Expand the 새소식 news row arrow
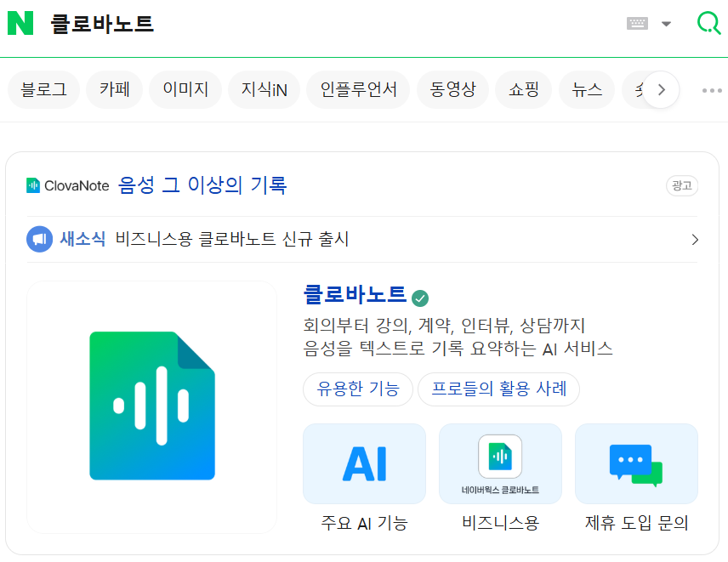Image resolution: width=728 pixels, height=562 pixels. [x=695, y=240]
